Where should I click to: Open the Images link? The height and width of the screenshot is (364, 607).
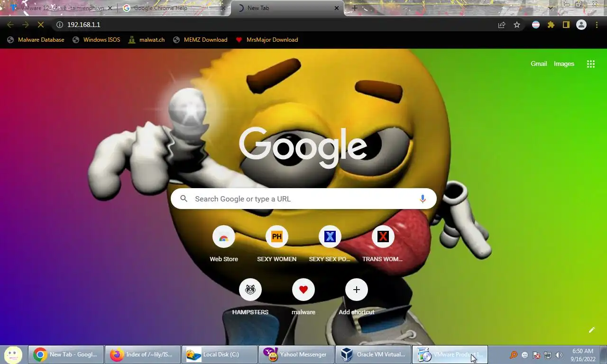click(x=564, y=64)
